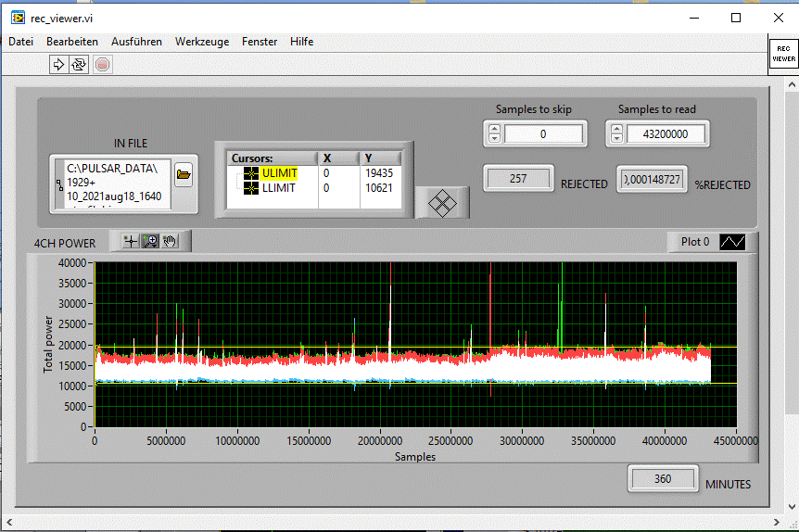Click the Samples to read input field
The width and height of the screenshot is (799, 532).
click(666, 134)
